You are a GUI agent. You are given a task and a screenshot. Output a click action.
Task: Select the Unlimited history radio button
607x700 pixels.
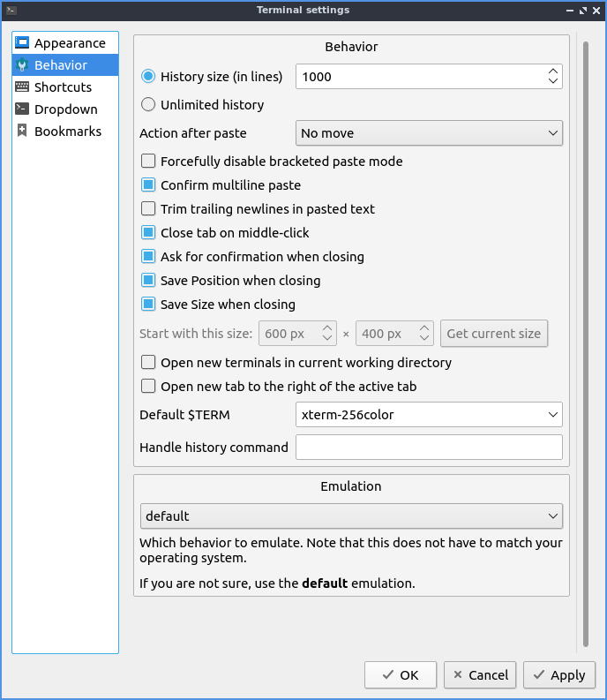coord(148,105)
